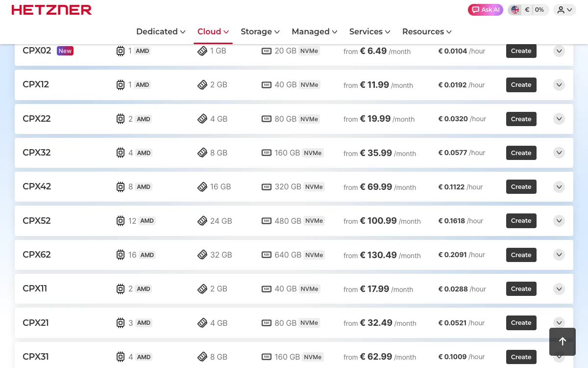The height and width of the screenshot is (368, 588).
Task: Expand the CPX22 plan details
Action: coord(559,119)
